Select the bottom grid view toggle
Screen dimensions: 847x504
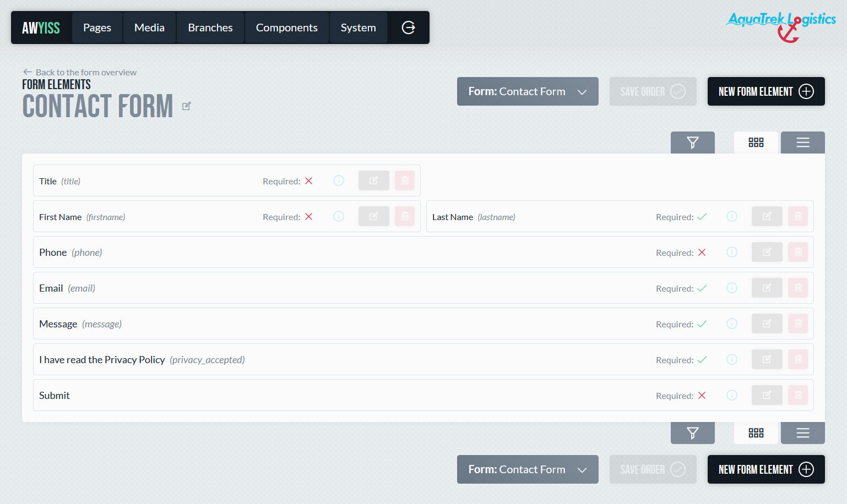click(756, 433)
